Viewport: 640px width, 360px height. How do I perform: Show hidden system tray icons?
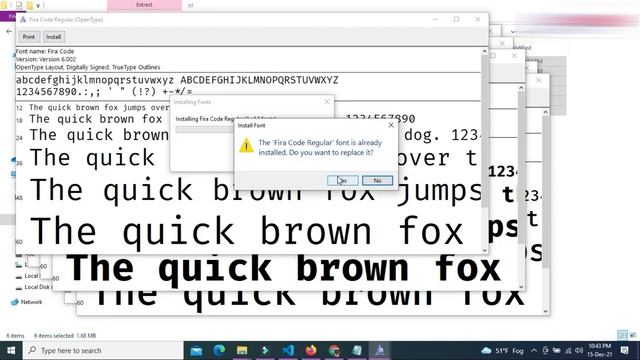[534, 351]
